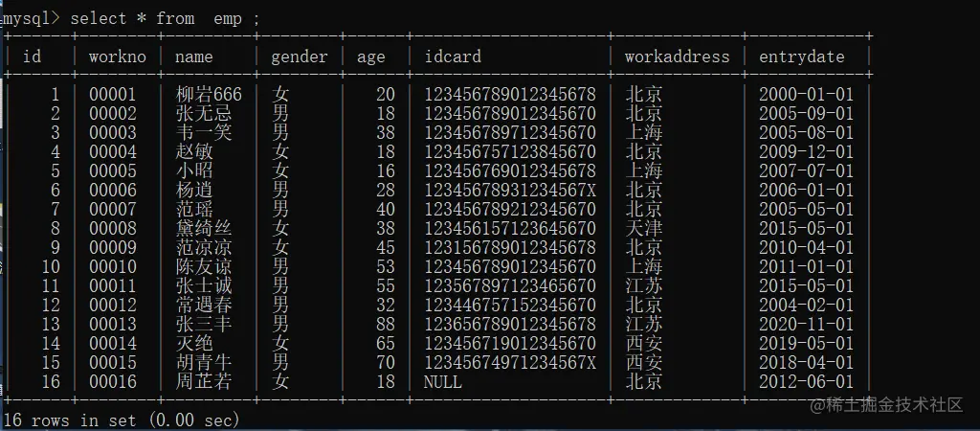Click age value 16
The width and height of the screenshot is (980, 431).
[x=386, y=171]
